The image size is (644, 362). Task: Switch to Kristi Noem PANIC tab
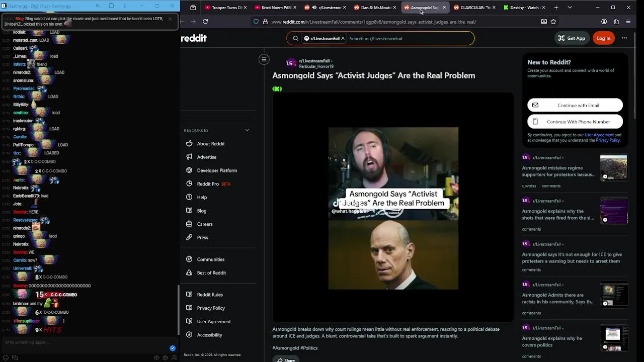point(274,8)
